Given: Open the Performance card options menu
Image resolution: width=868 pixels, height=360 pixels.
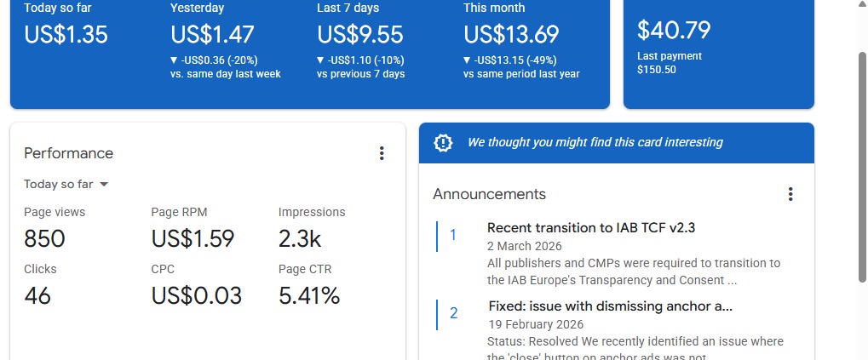Looking at the screenshot, I should click(x=382, y=153).
